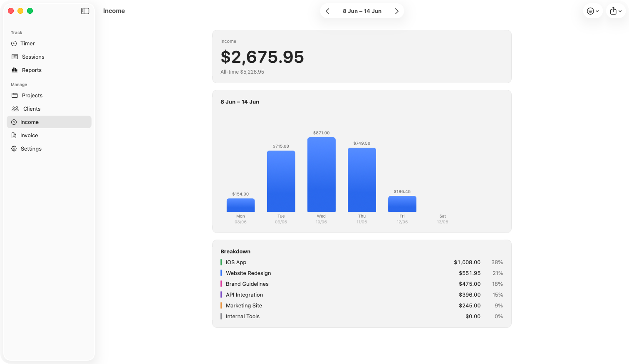The width and height of the screenshot is (629, 364).
Task: Select the Website Redesign breakdown row
Action: pyautogui.click(x=362, y=273)
